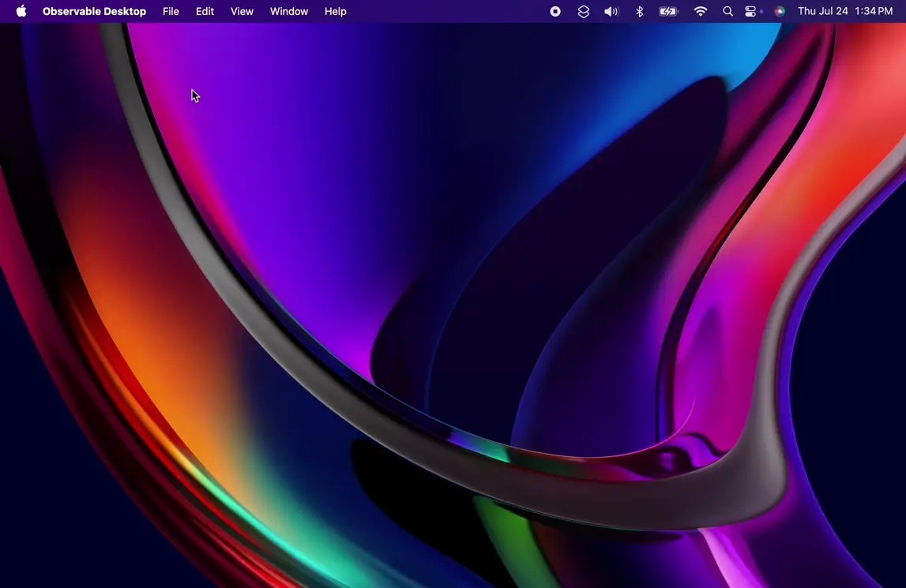Viewport: 906px width, 588px height.
Task: Open the Observable Desktop app menu
Action: [94, 11]
